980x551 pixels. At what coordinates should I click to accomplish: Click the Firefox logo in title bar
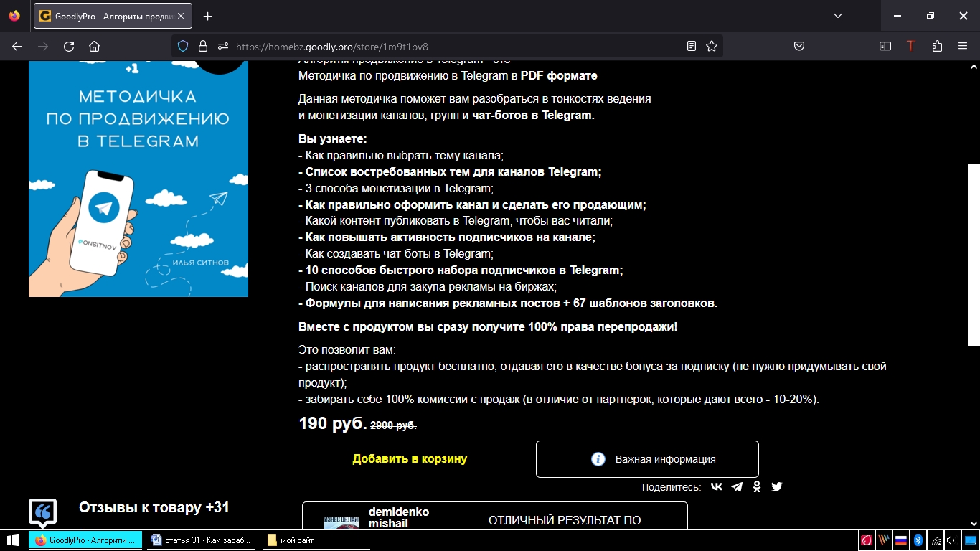(x=14, y=16)
